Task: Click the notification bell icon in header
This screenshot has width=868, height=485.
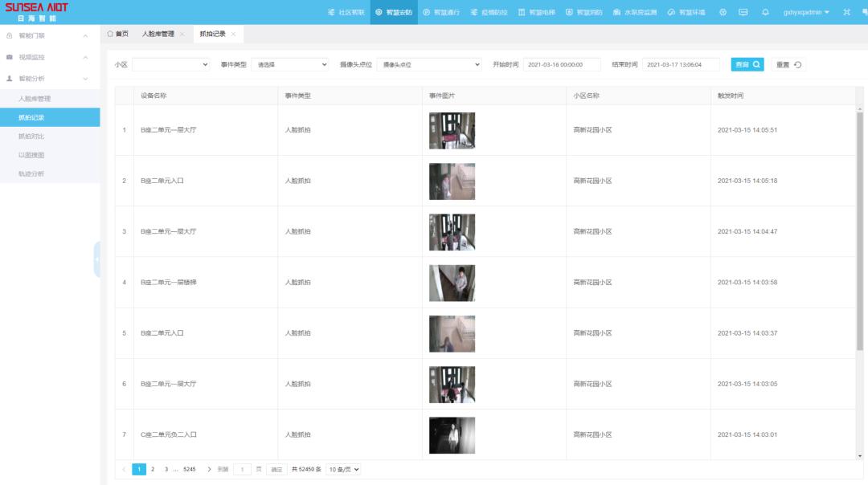Action: coord(765,12)
